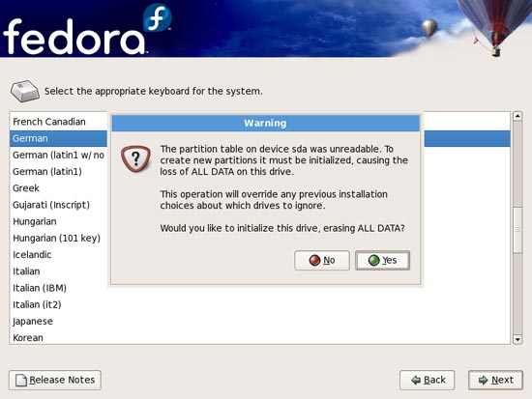The height and width of the screenshot is (399, 532).
Task: Click the green circle icon on Yes
Action: click(374, 260)
